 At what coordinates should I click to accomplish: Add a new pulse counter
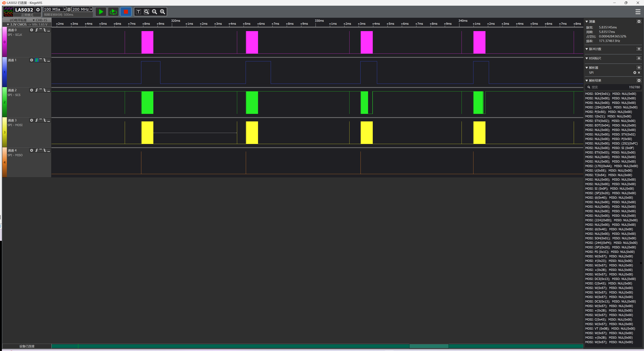click(639, 49)
